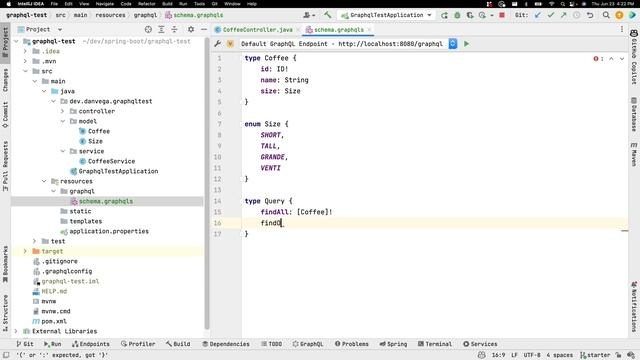Toggle the Bookmarks tool window
640x360 pixels.
click(5, 264)
